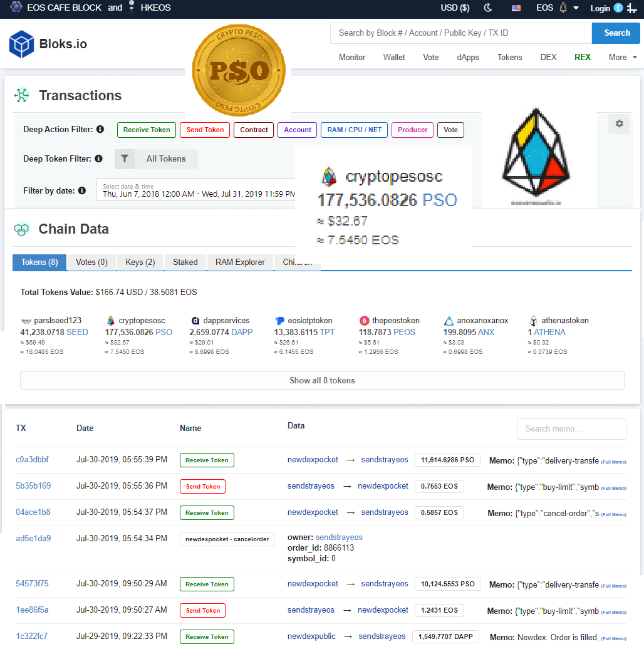
Task: Toggle the RAM / CPU / NET filter
Action: pos(354,130)
